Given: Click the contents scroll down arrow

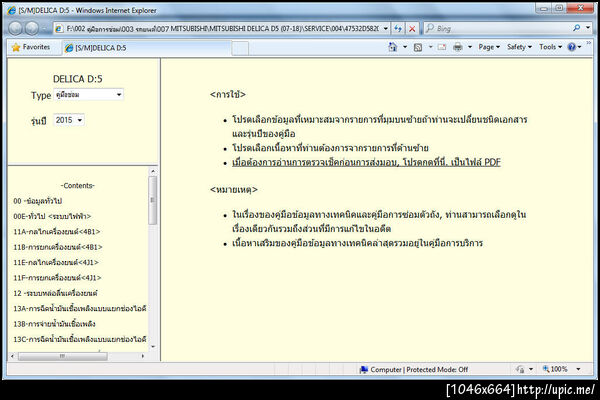Looking at the screenshot, I should [153, 346].
